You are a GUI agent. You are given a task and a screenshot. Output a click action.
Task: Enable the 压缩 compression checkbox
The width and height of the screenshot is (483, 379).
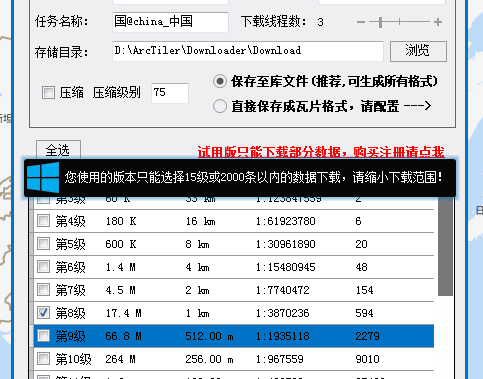[x=48, y=92]
